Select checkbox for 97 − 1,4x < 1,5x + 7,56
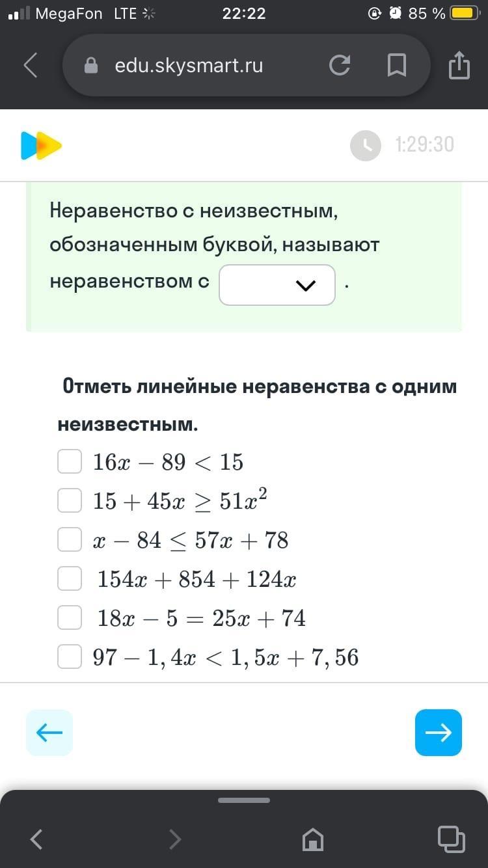Image resolution: width=488 pixels, height=868 pixels. pos(70,657)
